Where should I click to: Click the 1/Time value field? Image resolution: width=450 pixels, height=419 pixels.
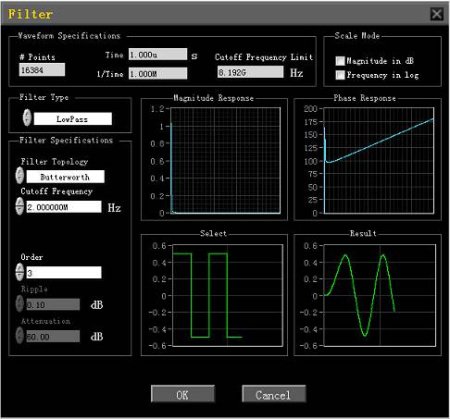click(158, 74)
